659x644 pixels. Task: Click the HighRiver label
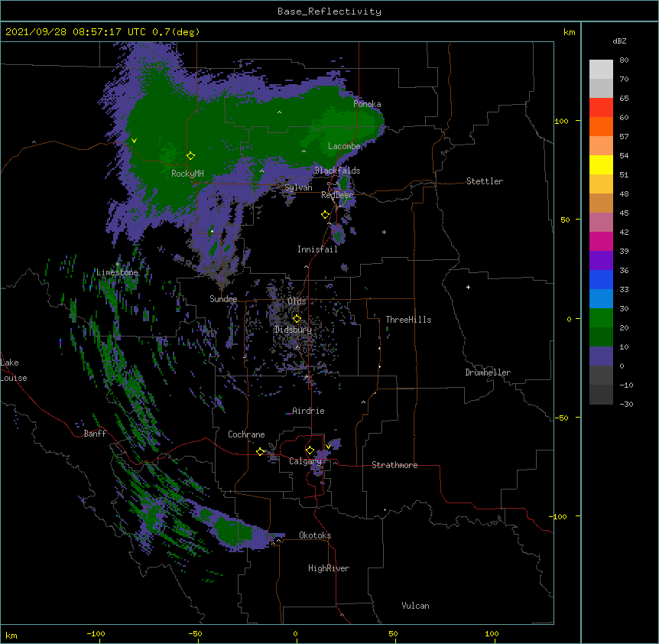[329, 568]
